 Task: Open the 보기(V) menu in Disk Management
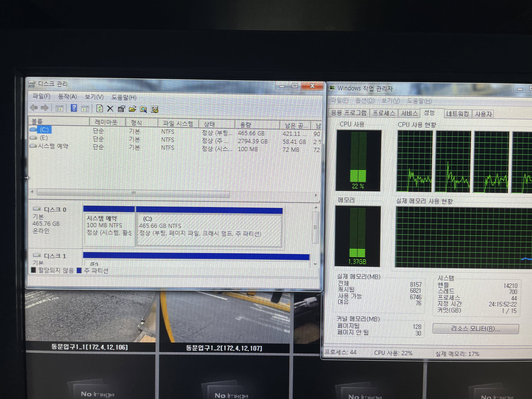coord(94,97)
